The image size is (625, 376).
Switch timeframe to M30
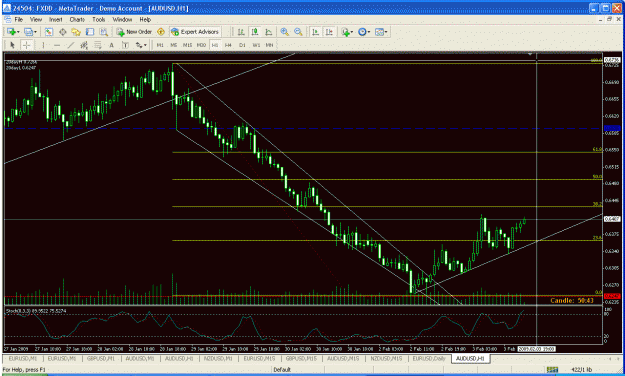[201, 45]
